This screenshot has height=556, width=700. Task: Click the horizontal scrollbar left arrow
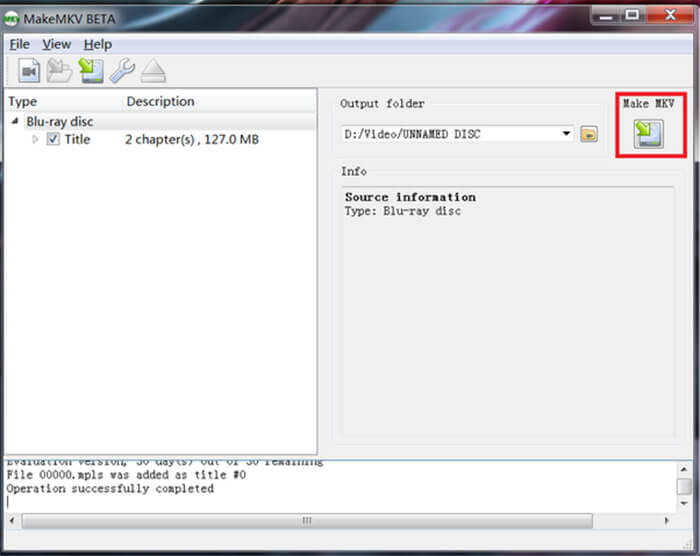pos(12,520)
